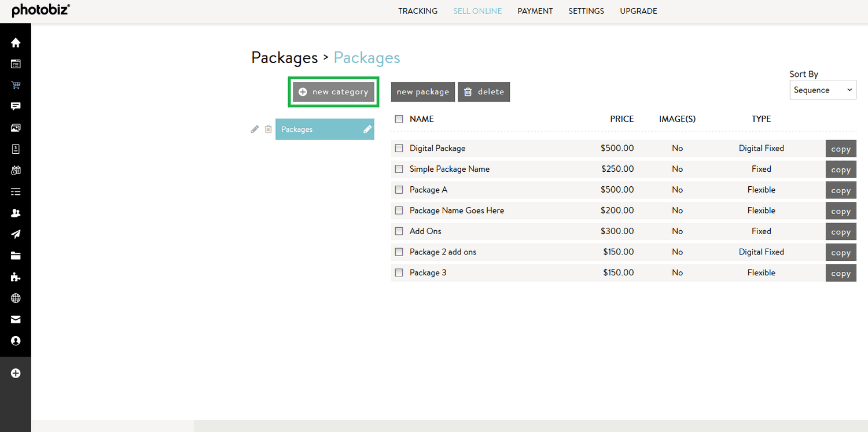
Task: Select the shopping cart ecommerce icon
Action: click(x=16, y=85)
